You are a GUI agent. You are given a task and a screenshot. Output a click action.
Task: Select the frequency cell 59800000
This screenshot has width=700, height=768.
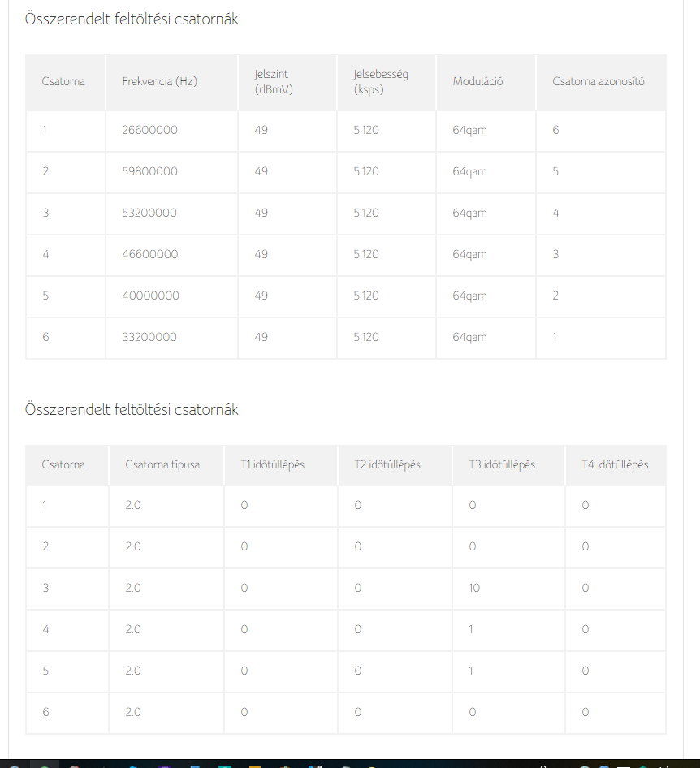149,171
